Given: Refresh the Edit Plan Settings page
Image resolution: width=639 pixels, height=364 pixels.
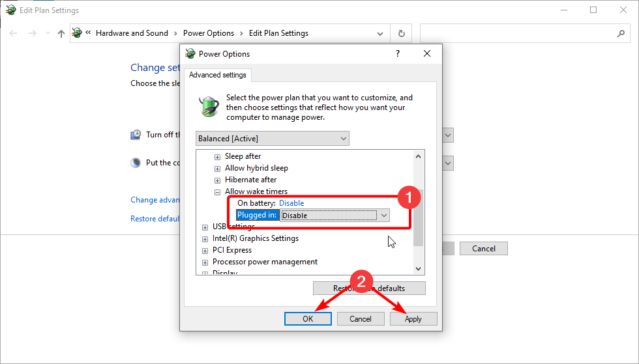Looking at the screenshot, I should tap(401, 33).
